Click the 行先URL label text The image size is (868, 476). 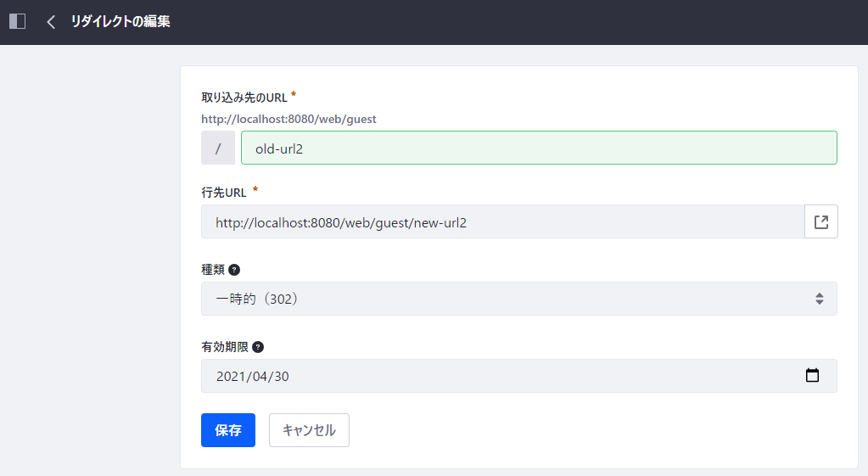point(224,193)
